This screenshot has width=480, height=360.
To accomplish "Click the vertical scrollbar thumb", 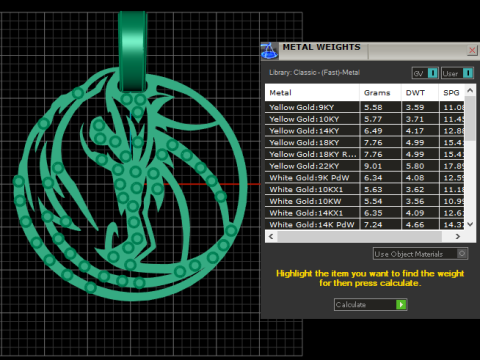I will [x=470, y=118].
